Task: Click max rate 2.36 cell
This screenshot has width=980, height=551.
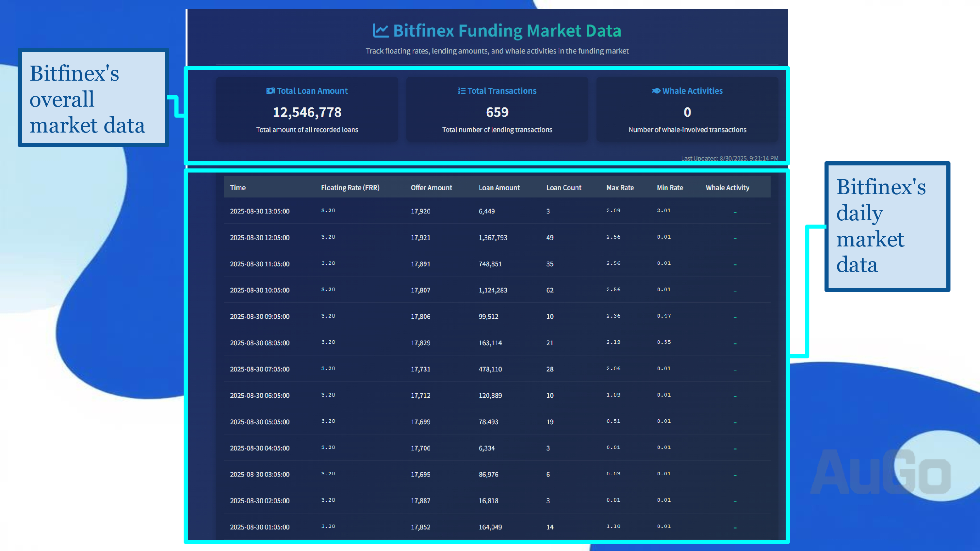Action: pyautogui.click(x=613, y=316)
